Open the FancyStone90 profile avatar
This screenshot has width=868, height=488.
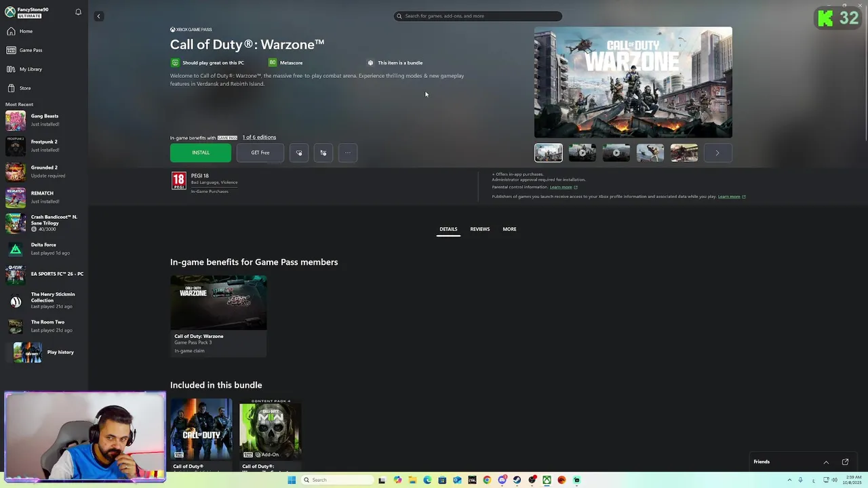[x=10, y=12]
